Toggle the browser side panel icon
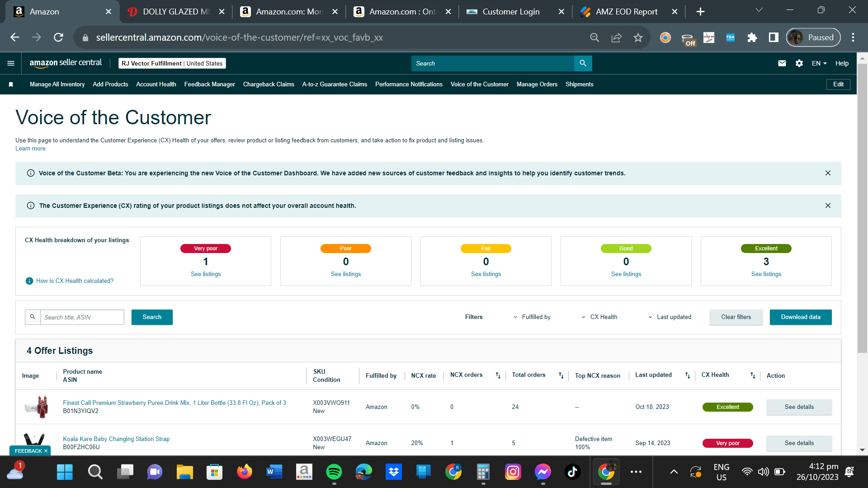Viewport: 868px width, 488px height. 774,38
